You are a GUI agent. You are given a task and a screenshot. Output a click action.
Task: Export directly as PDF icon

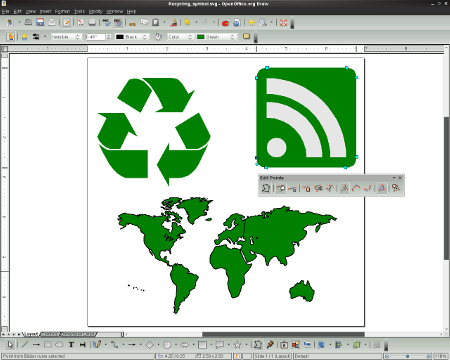[x=80, y=22]
